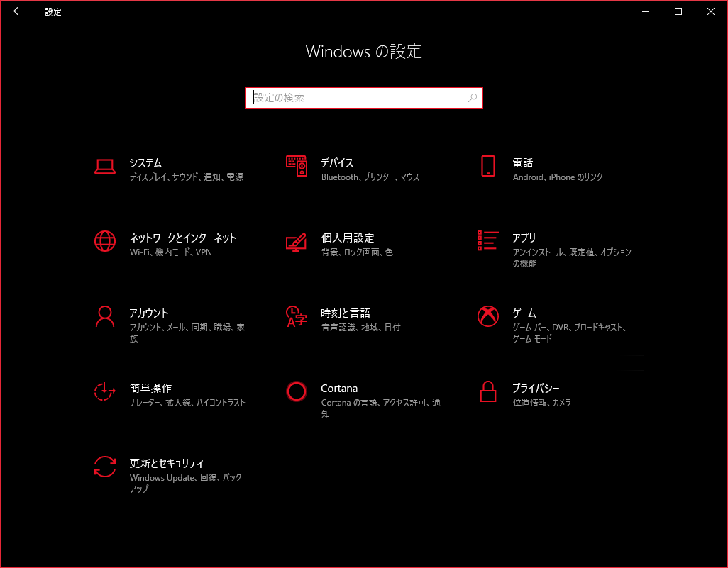728x568 pixels.
Task: Minimize the 設定 window
Action: [x=646, y=11]
